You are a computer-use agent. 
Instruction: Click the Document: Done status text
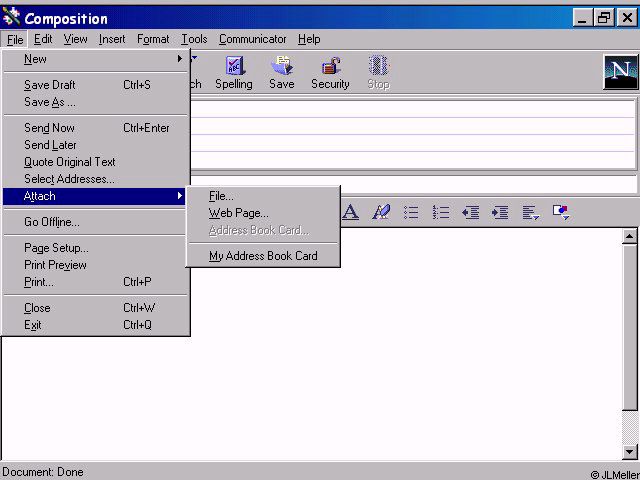[x=43, y=472]
